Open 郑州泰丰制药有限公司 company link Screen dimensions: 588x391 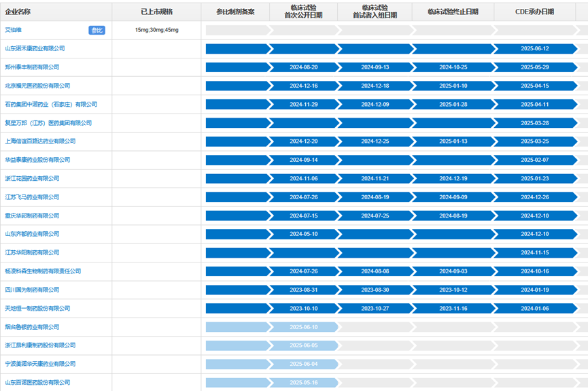(x=32, y=67)
